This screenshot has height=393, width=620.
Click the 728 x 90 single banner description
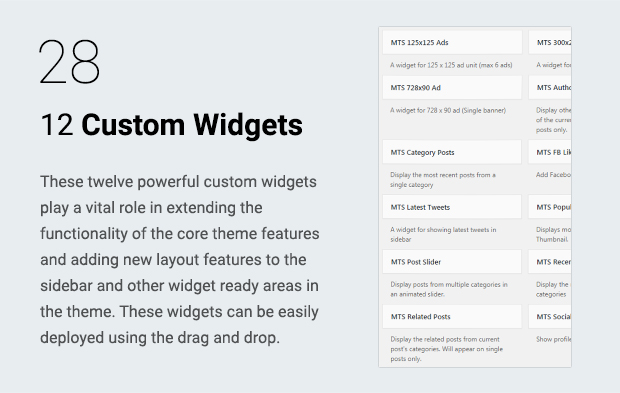pos(448,110)
